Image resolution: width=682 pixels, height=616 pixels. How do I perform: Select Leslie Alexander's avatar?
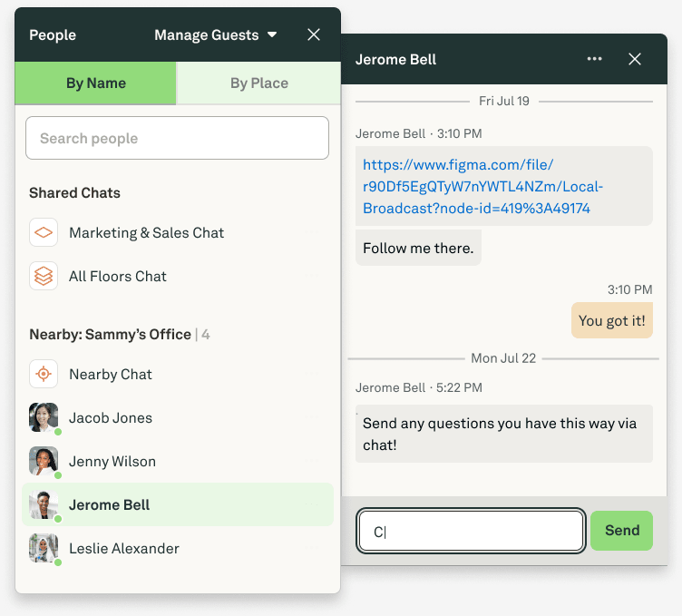(44, 548)
